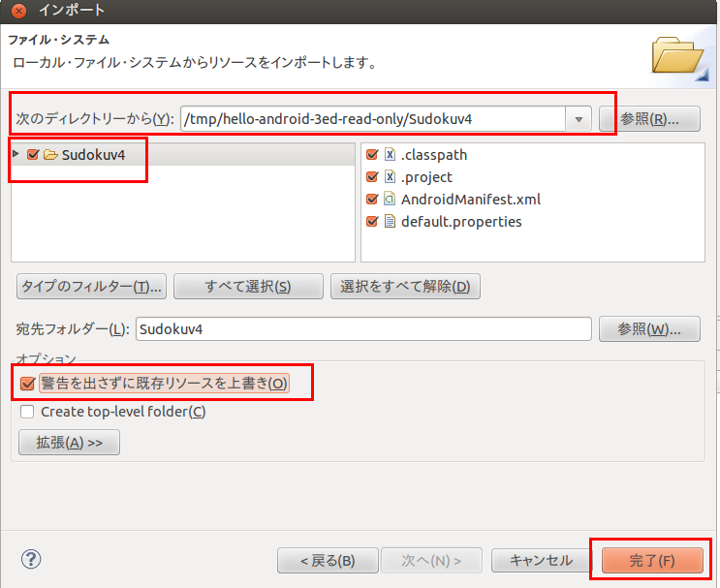The height and width of the screenshot is (588, 720).
Task: Click the .project file icon
Action: (x=390, y=176)
